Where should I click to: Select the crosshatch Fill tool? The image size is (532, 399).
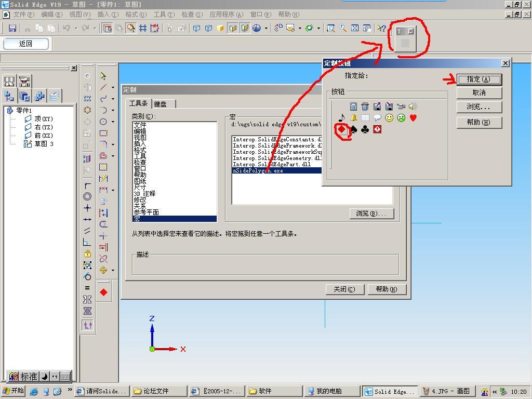point(103,167)
